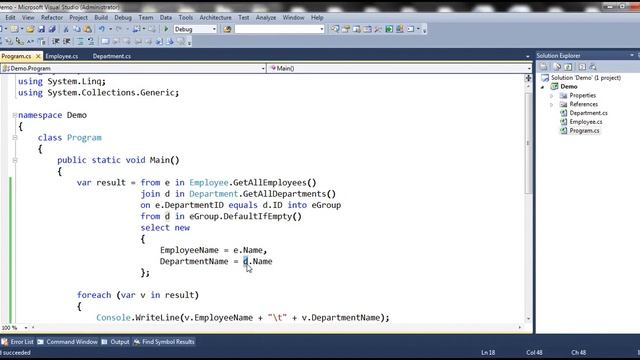Viewport: 640px width, 360px height.
Task: Click the Paste clipboard icon
Action: coord(87,29)
